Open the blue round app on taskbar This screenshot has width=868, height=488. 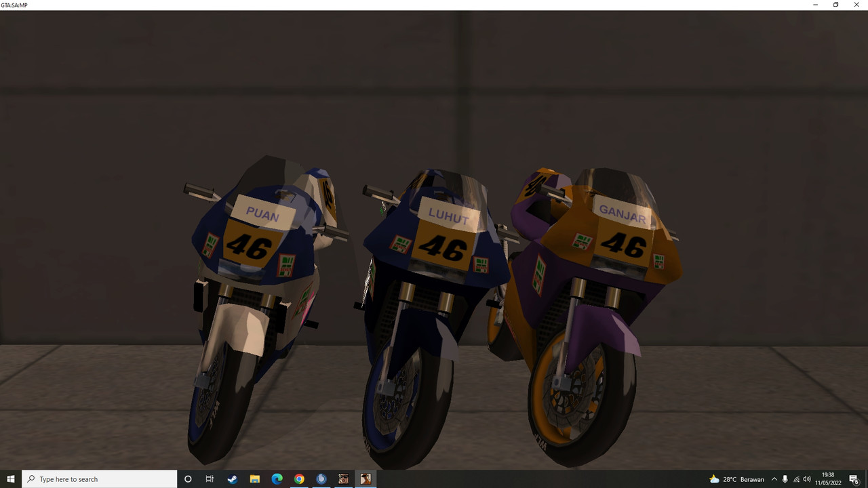(321, 479)
